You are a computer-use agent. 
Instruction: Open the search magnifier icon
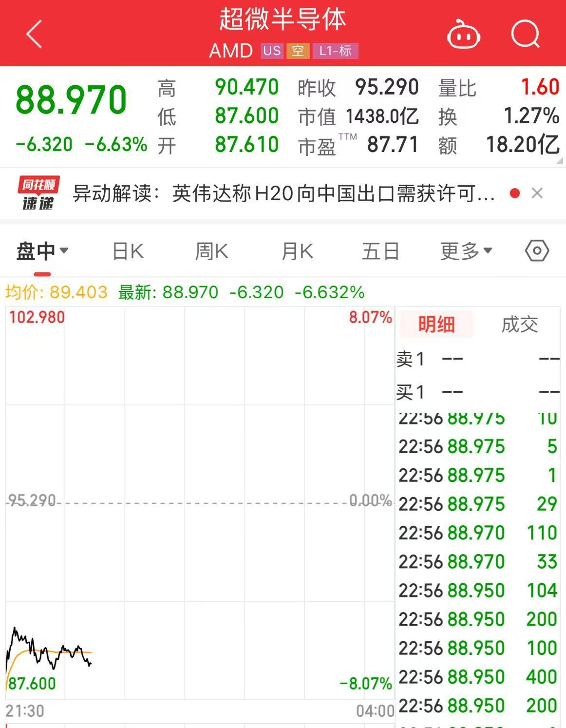(526, 34)
